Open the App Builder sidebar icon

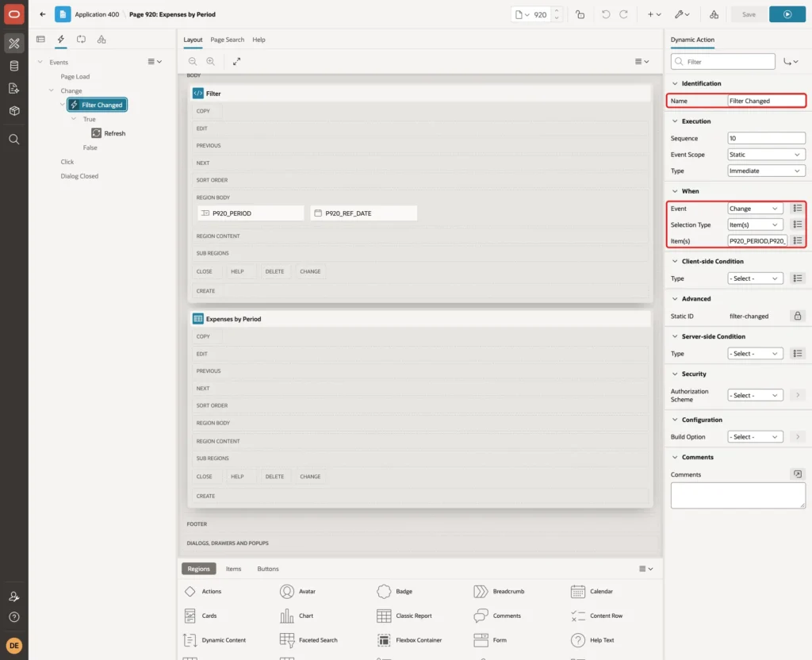14,43
